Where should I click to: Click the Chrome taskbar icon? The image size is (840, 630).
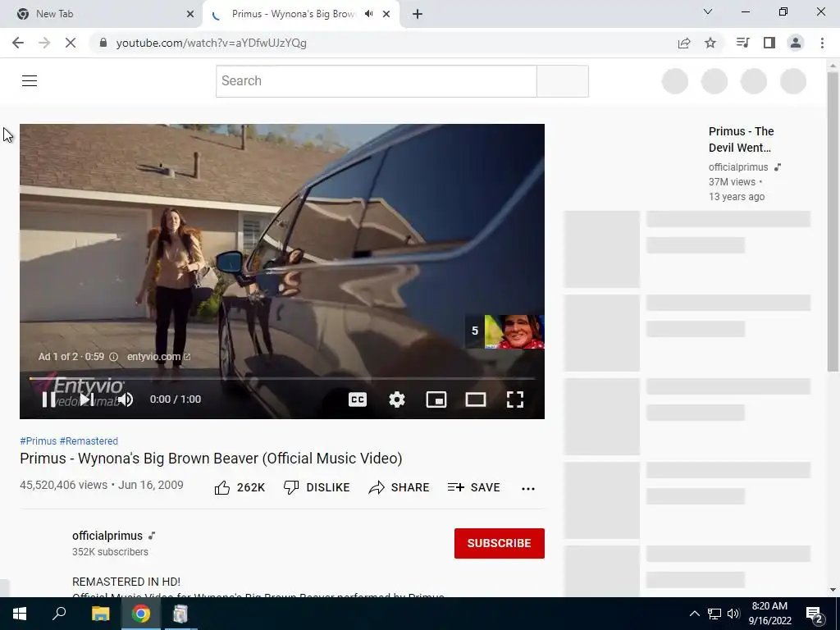[x=141, y=614]
